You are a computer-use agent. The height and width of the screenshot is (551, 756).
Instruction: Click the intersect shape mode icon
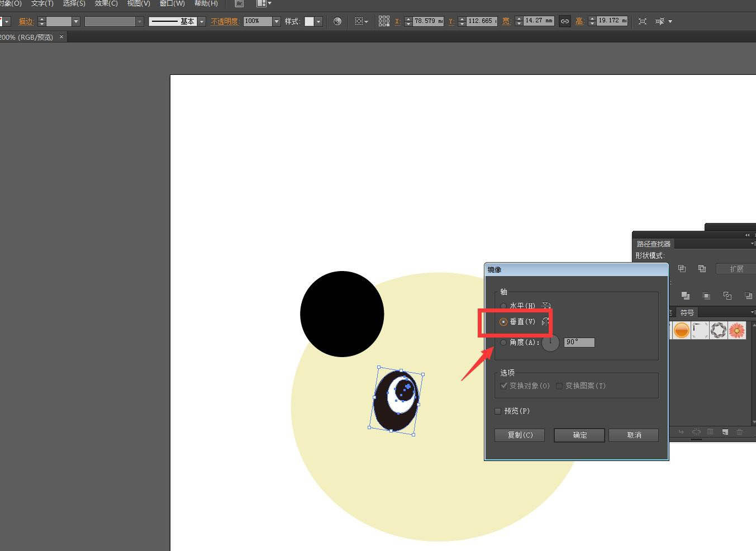(x=682, y=269)
